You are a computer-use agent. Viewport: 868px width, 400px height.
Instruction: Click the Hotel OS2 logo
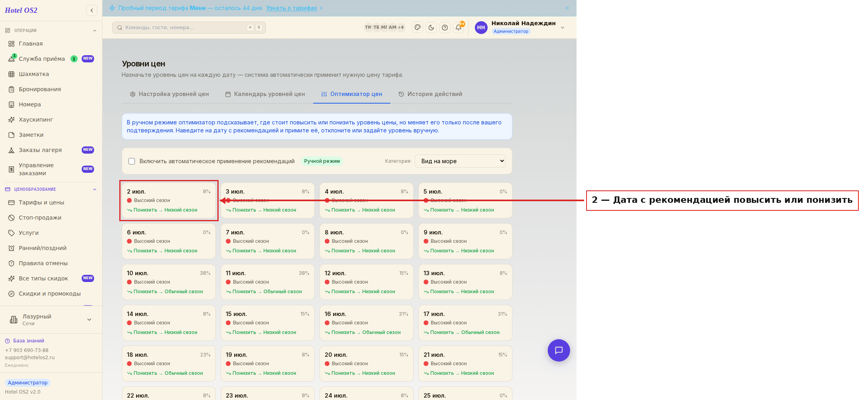click(x=21, y=10)
